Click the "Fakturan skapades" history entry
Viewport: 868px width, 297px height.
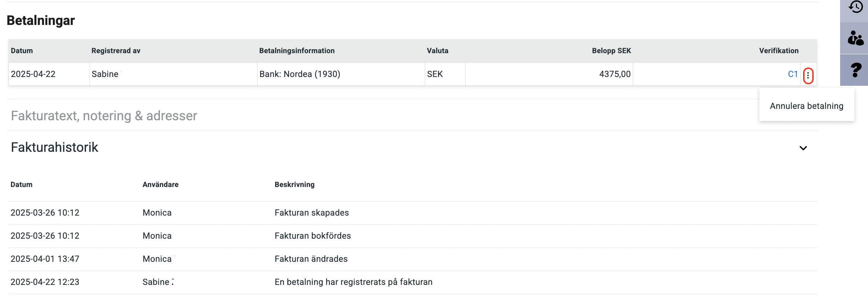(x=311, y=213)
